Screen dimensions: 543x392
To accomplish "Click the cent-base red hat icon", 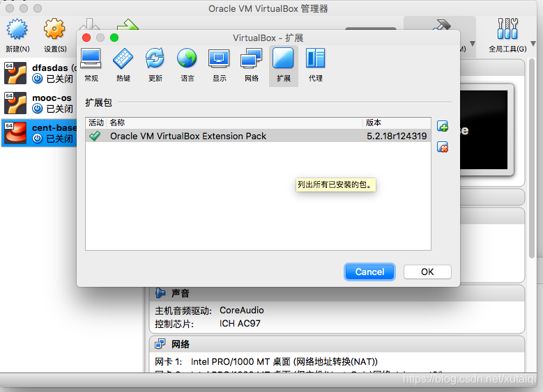I will [15, 133].
